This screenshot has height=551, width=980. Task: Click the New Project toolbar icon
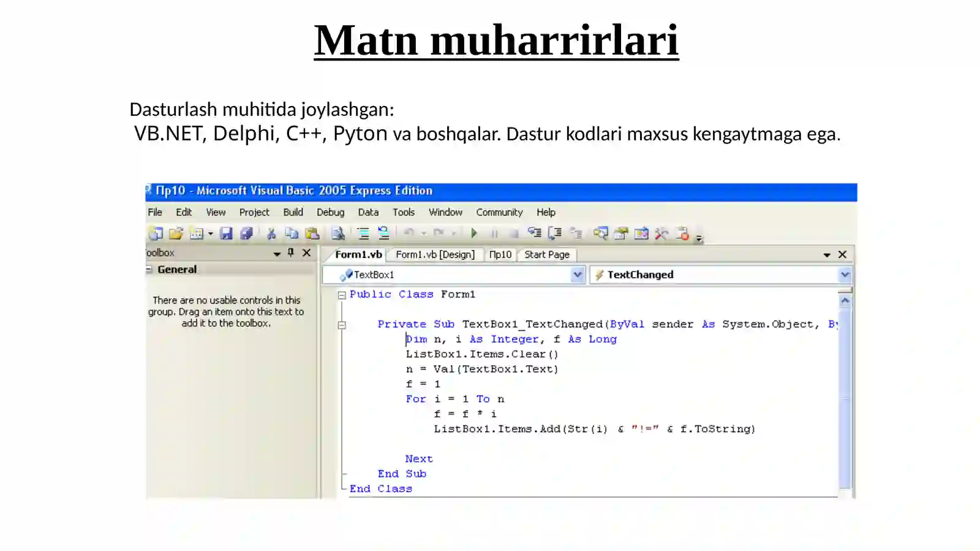[156, 234]
